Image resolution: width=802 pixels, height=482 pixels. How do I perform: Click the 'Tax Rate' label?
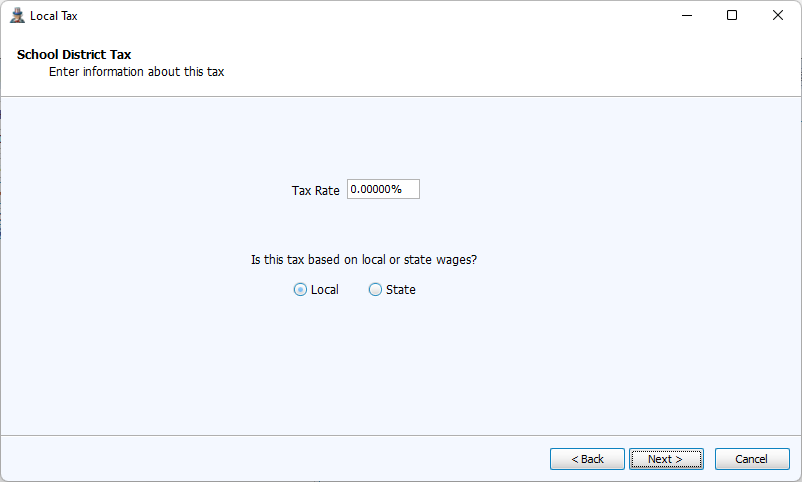[x=315, y=190]
